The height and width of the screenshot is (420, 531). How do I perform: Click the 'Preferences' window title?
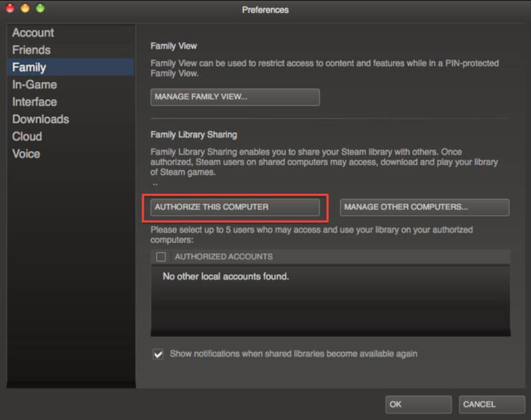pyautogui.click(x=265, y=10)
